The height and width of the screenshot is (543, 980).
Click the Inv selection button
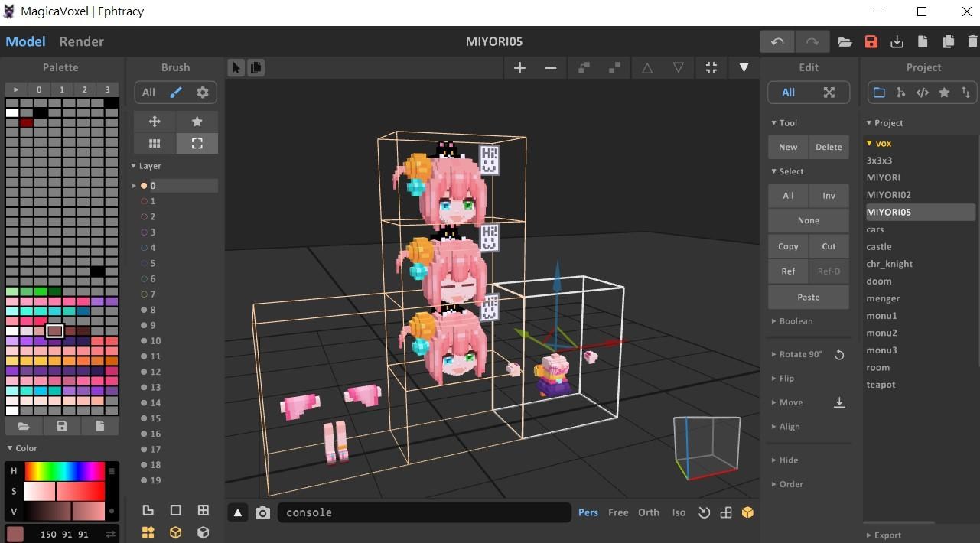tap(829, 196)
